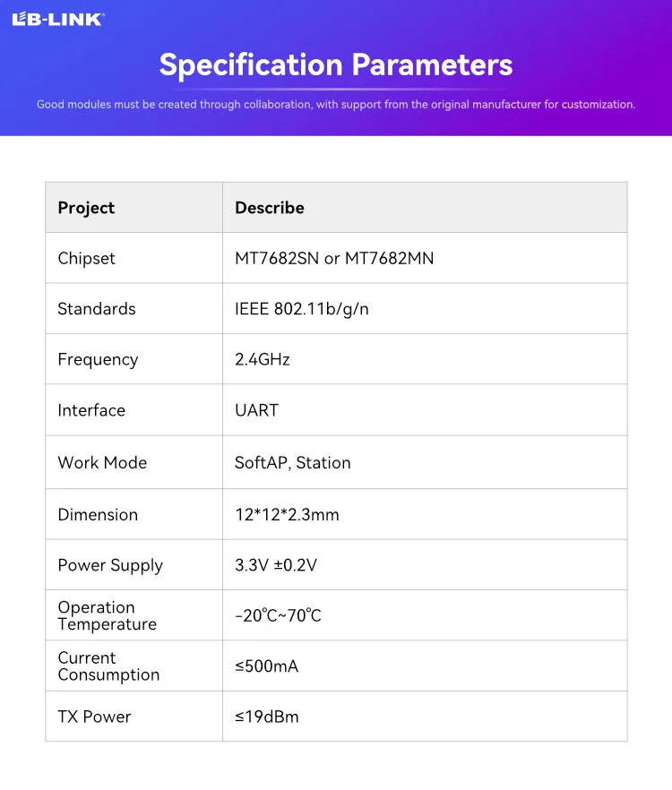Image resolution: width=672 pixels, height=790 pixels.
Task: Select the Project column header
Action: [86, 208]
